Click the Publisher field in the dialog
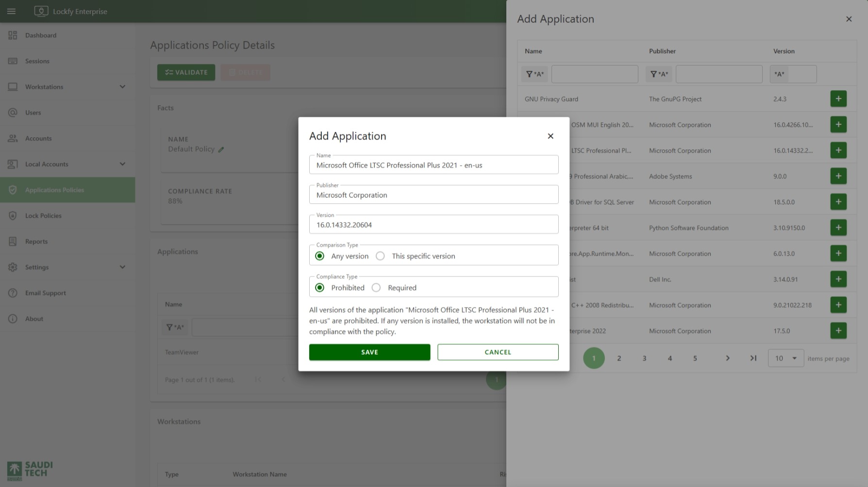Image resolution: width=868 pixels, height=487 pixels. [434, 195]
